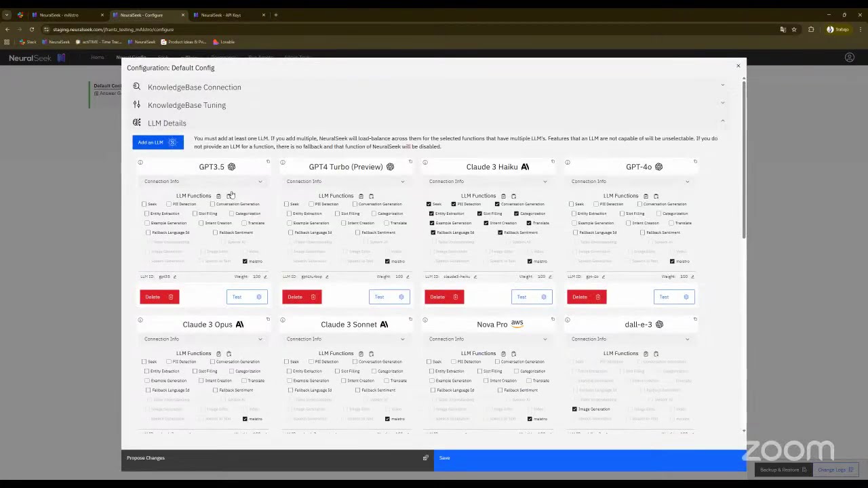Expand the KnowledgeBase Tuning section
The image size is (868, 488).
[430, 105]
